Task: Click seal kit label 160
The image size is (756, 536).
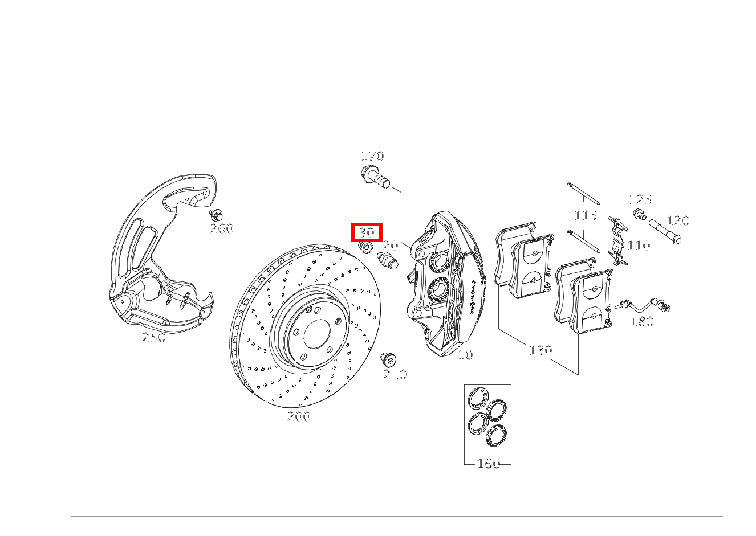Action: (x=489, y=463)
